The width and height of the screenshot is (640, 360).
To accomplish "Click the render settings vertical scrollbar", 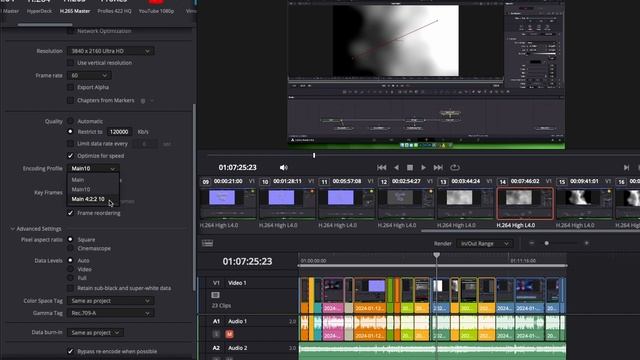I will tap(194, 198).
